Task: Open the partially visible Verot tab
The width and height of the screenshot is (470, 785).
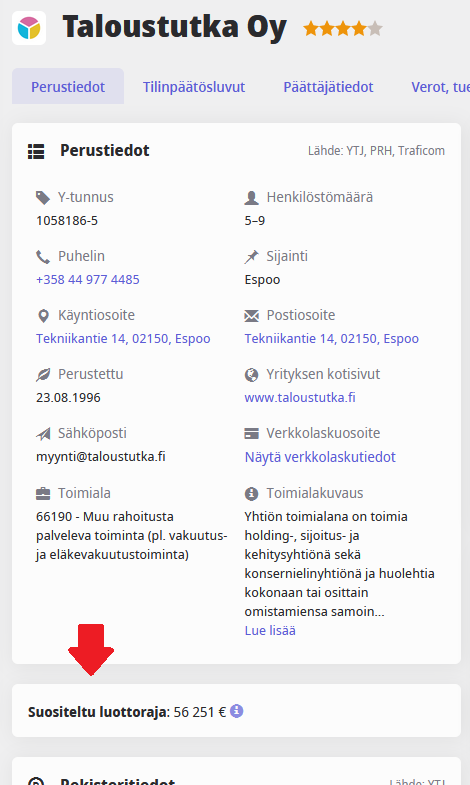Action: (440, 87)
